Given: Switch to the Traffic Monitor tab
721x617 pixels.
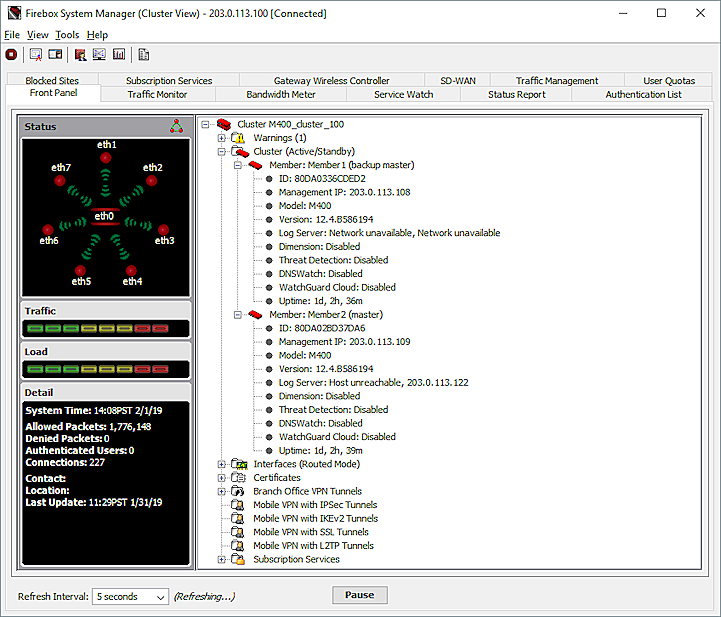Looking at the screenshot, I should (x=157, y=94).
